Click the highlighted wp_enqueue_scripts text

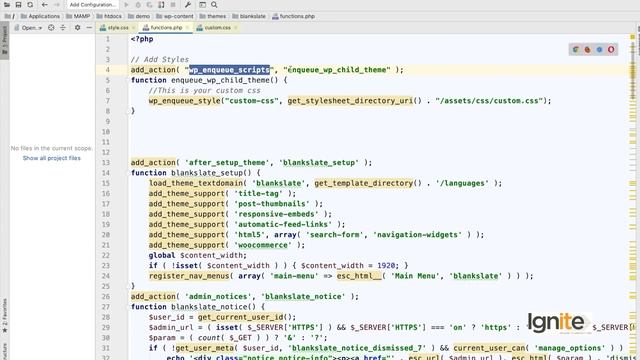(x=229, y=70)
